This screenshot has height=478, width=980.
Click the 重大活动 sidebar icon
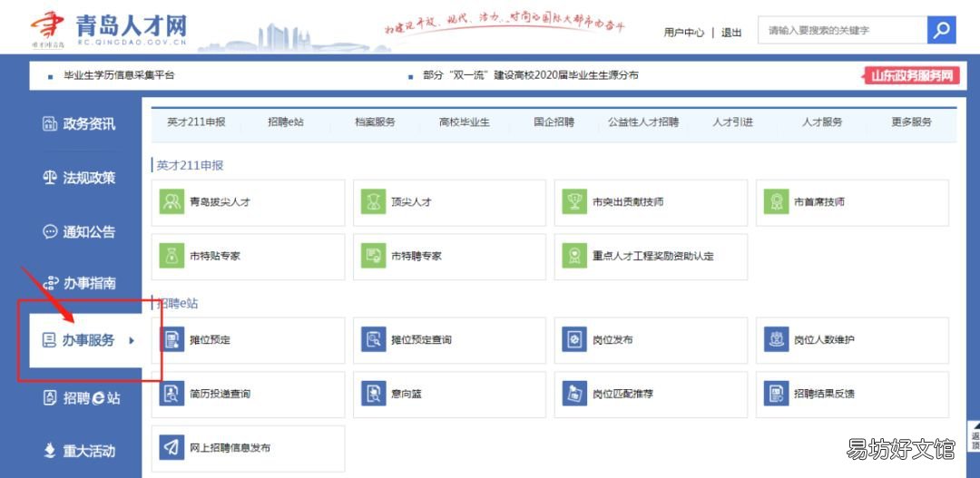click(x=49, y=451)
